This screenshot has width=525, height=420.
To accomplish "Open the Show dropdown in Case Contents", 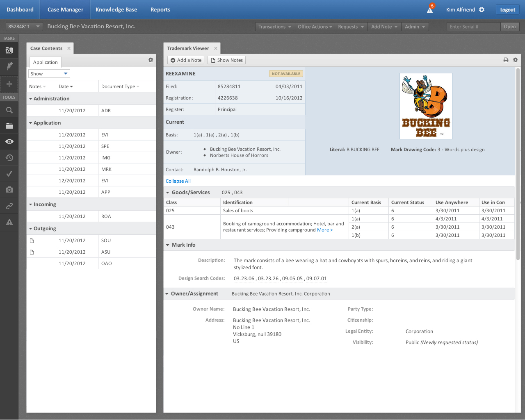I will [x=49, y=74].
